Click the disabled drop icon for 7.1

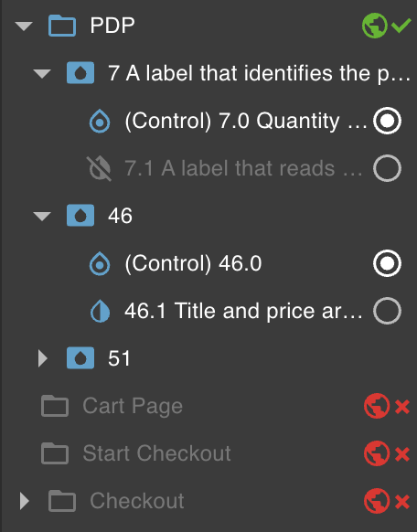[x=99, y=168]
